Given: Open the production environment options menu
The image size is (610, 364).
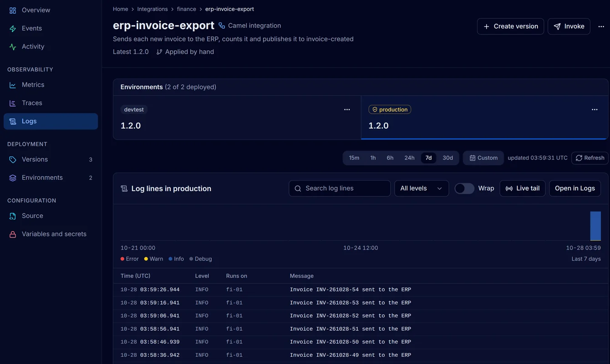Looking at the screenshot, I should [x=595, y=110].
